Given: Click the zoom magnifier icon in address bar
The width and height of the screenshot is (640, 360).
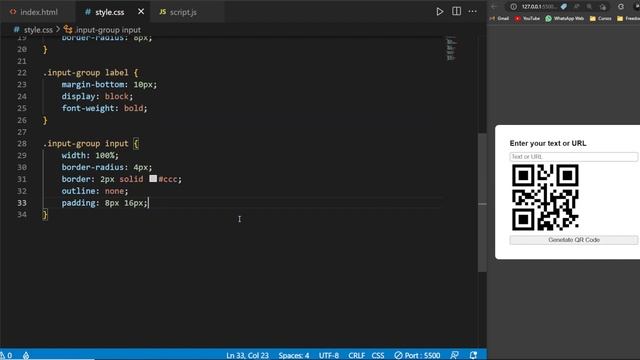Looking at the screenshot, I should (x=589, y=7).
